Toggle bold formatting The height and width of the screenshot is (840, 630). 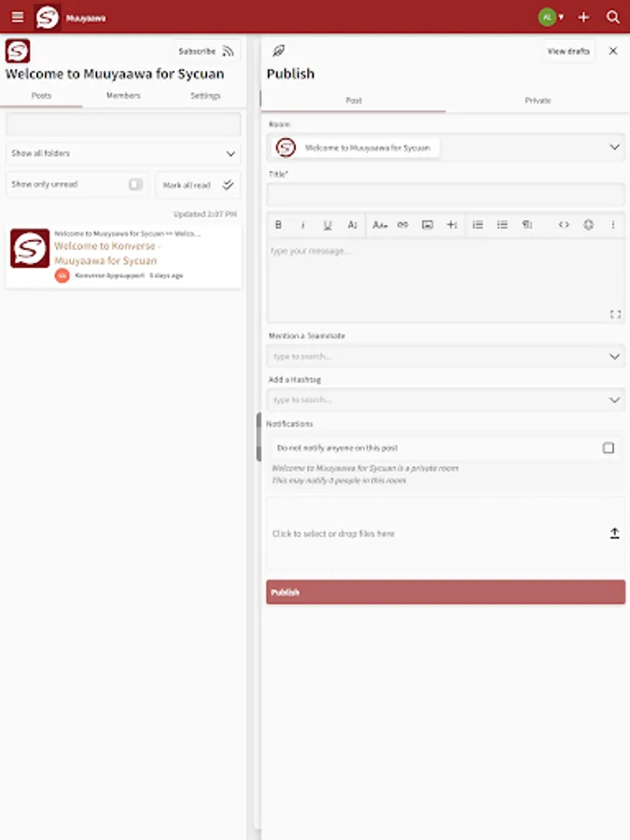point(278,224)
